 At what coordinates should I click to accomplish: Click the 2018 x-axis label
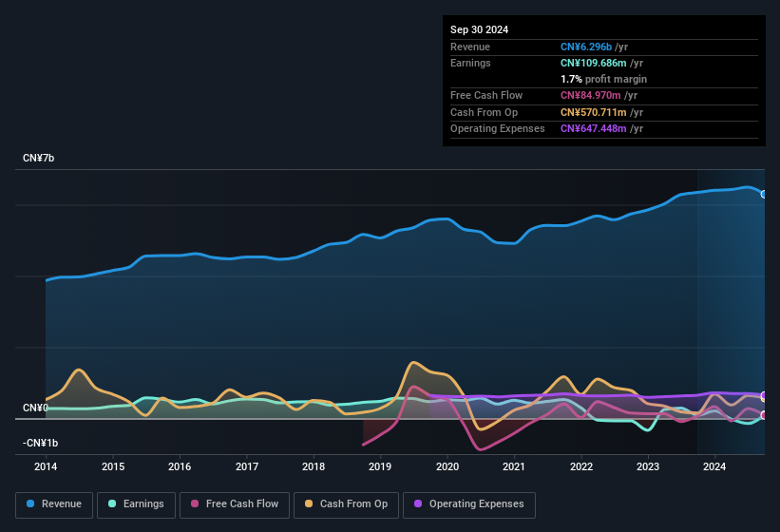click(x=314, y=466)
